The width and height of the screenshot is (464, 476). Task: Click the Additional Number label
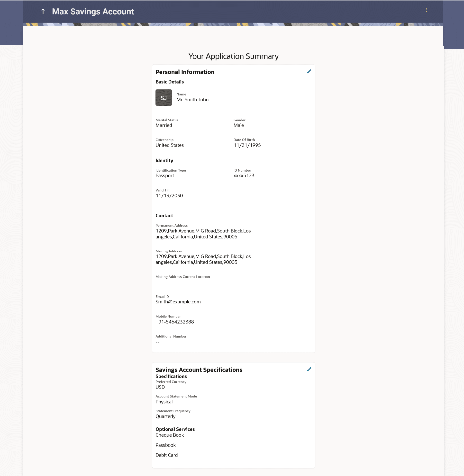171,336
